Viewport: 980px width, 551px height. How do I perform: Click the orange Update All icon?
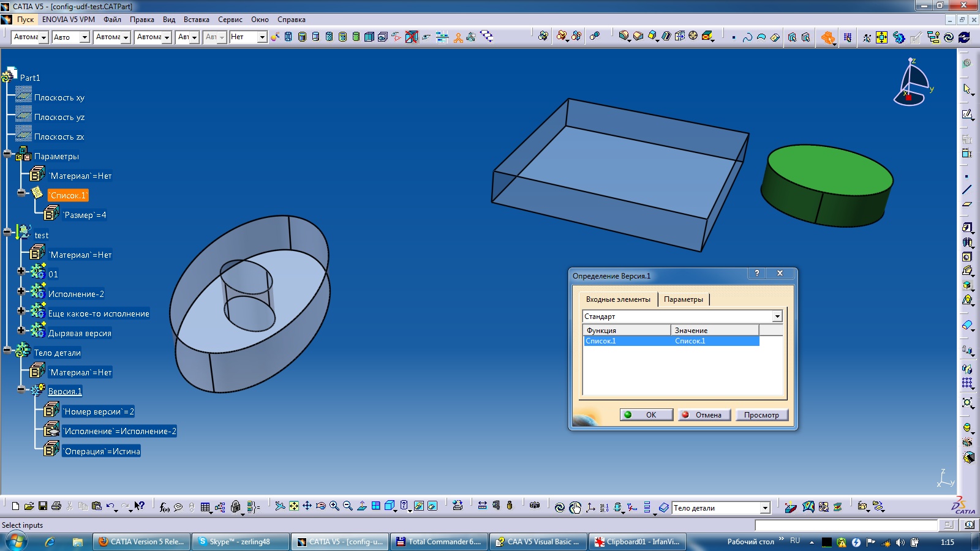coord(828,37)
